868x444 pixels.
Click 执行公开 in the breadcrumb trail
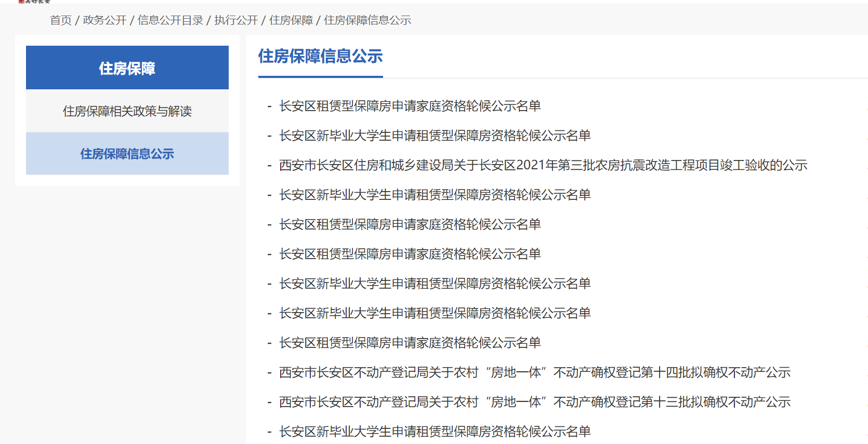coord(236,20)
